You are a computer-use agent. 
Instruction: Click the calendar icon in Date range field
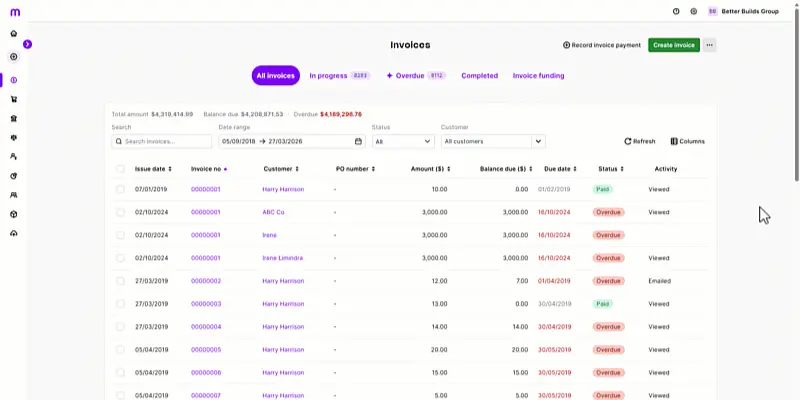click(x=358, y=141)
